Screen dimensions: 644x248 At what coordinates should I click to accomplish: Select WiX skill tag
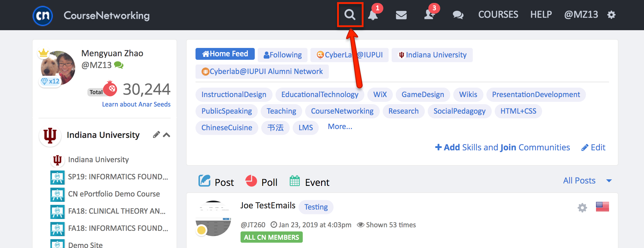coord(380,95)
